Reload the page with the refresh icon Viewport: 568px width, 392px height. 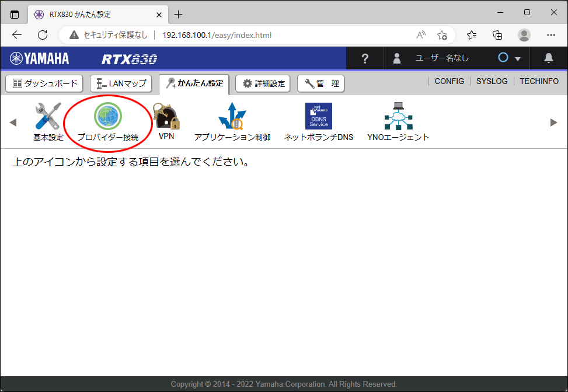point(43,35)
